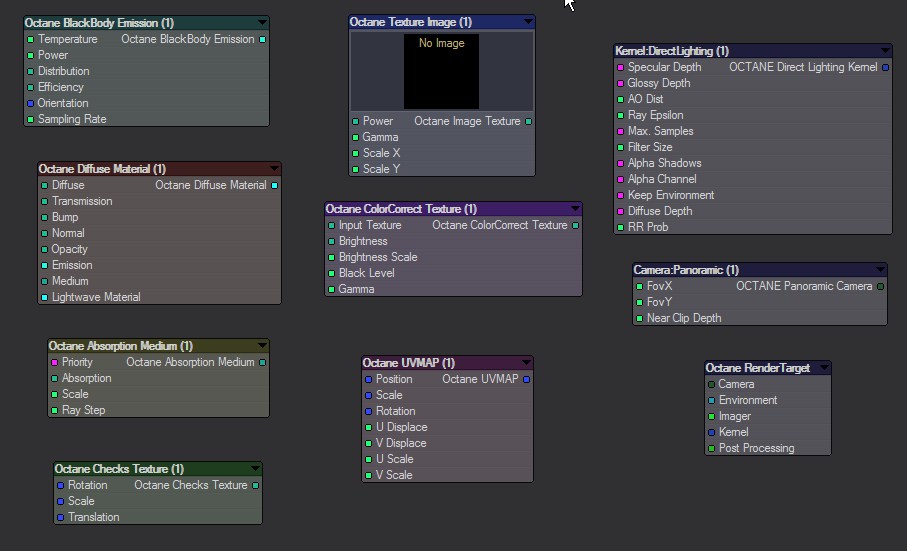Click the Translation input socket on Checks Texture
Viewport: 907px width, 551px height.
point(61,517)
